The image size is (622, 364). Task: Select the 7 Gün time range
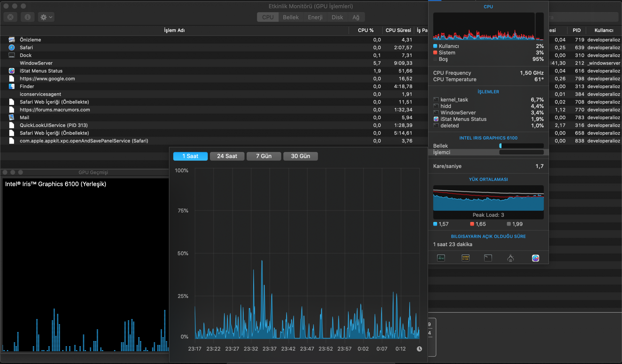pos(263,156)
